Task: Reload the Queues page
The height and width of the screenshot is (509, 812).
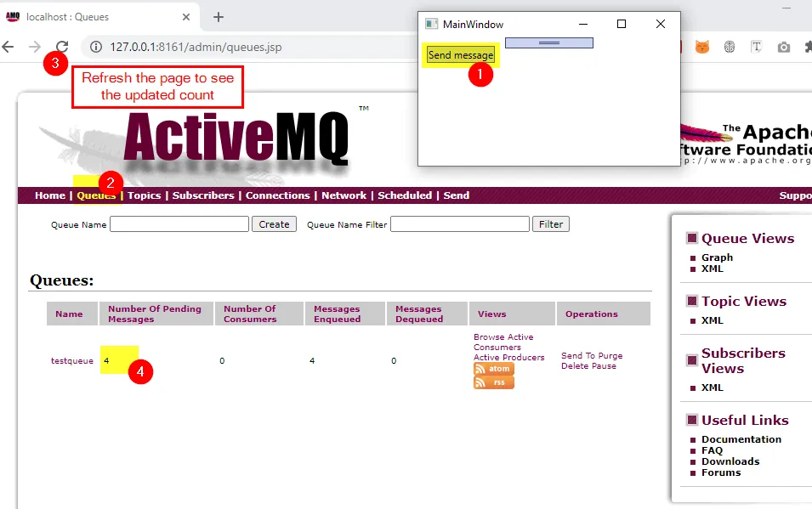Action: click(x=62, y=47)
